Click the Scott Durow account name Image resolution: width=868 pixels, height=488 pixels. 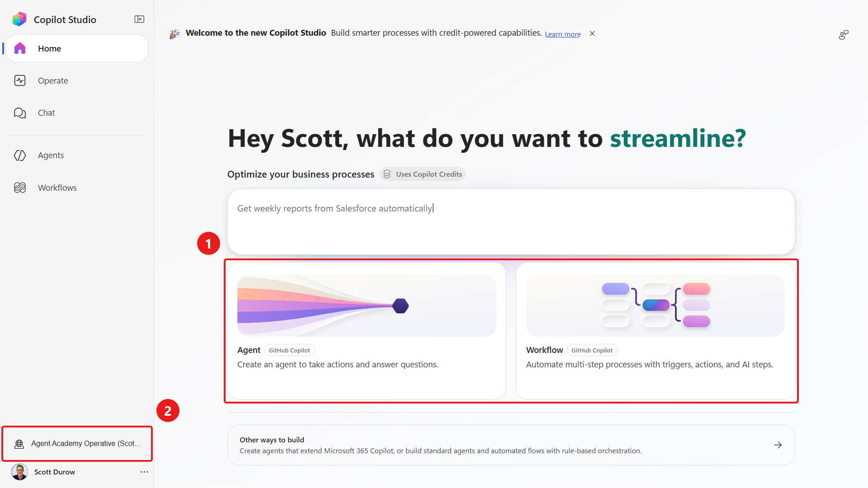(x=55, y=472)
